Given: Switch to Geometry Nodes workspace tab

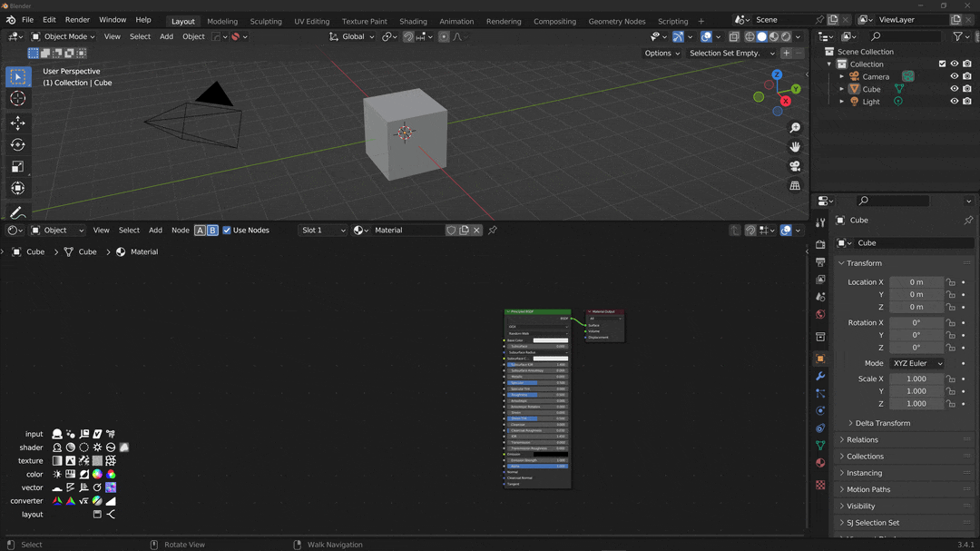Looking at the screenshot, I should [x=617, y=21].
